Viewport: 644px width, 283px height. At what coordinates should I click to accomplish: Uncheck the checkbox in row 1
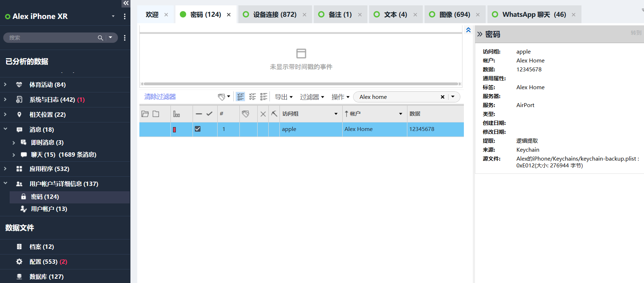click(x=198, y=129)
